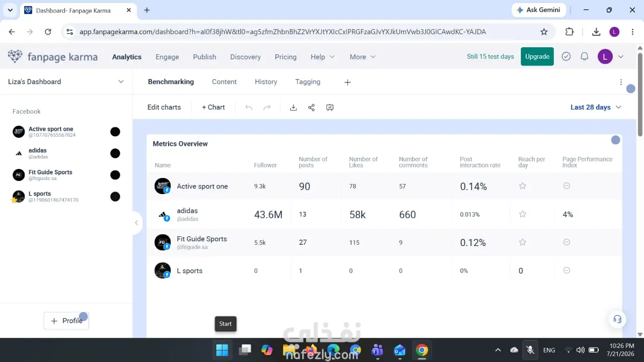The width and height of the screenshot is (644, 362).
Task: Add a new dashboard tab with plus icon
Action: click(x=347, y=82)
